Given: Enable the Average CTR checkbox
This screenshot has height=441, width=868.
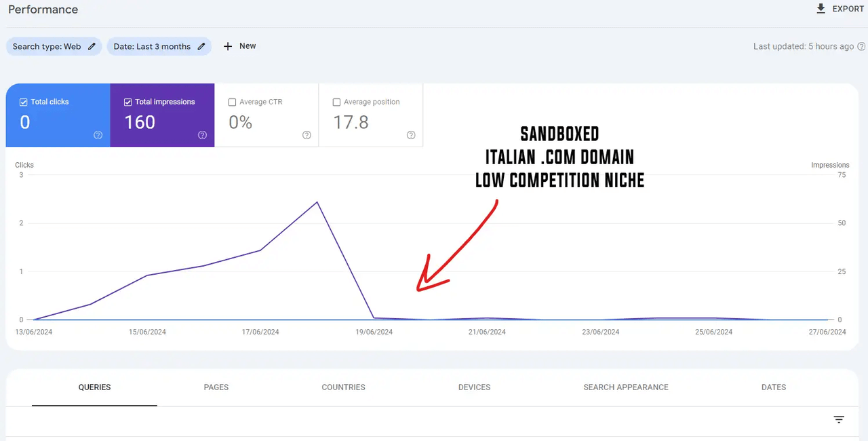Looking at the screenshot, I should [233, 102].
